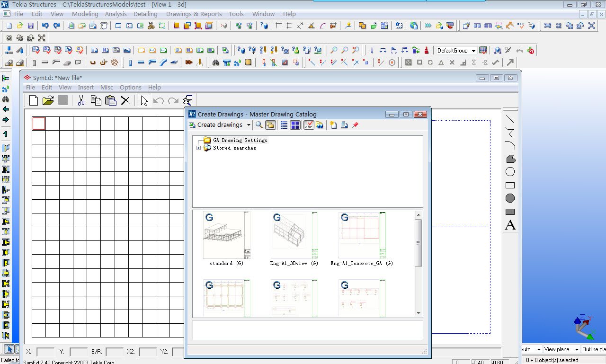Click the scissors cut icon in SymEd
This screenshot has height=364, width=606.
tap(81, 100)
